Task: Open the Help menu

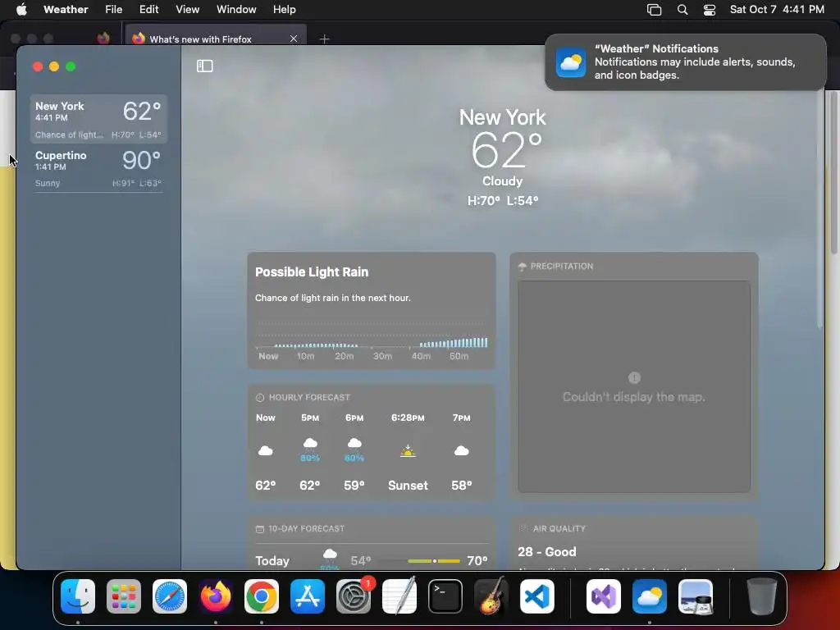Action: click(285, 10)
